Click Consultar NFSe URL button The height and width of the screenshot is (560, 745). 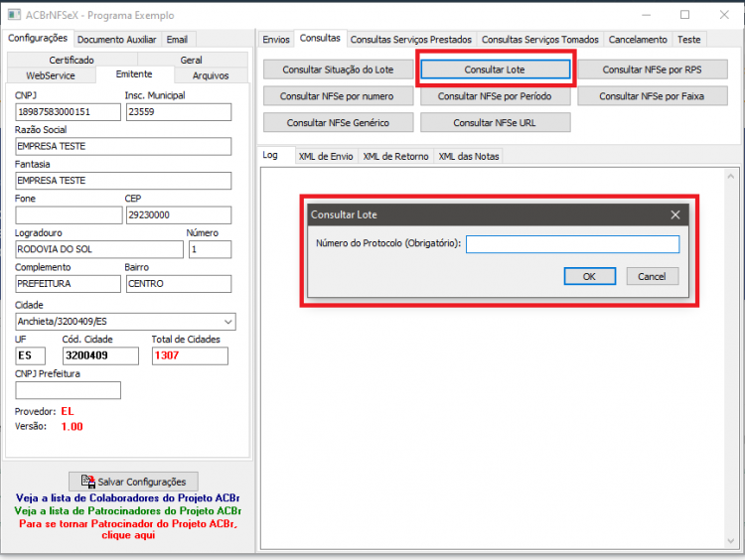[x=495, y=122]
